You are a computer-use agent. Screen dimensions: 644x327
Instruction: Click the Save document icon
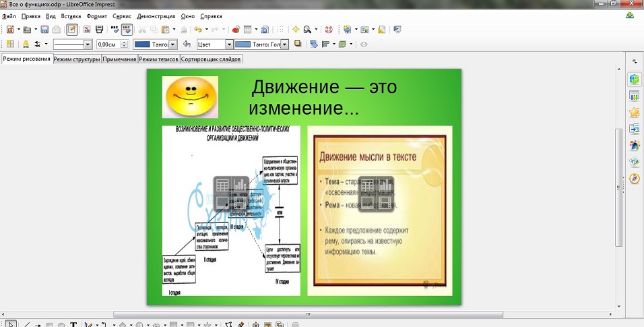tap(44, 30)
